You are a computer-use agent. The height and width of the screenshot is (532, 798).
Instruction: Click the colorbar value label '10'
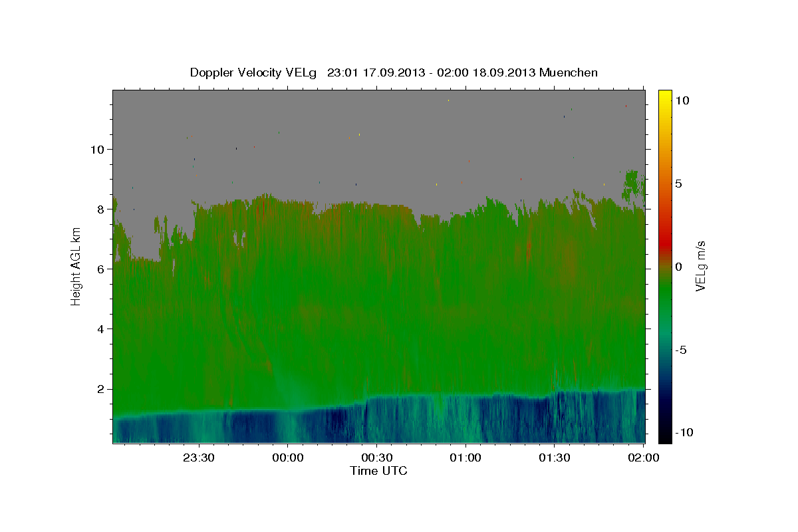click(682, 100)
